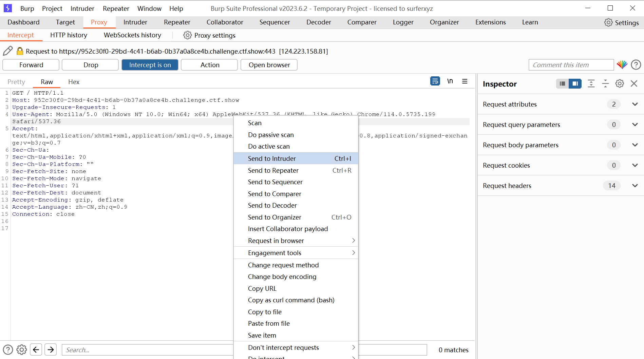644x359 pixels.
Task: Open search settings gear at bottom
Action: (x=22, y=349)
